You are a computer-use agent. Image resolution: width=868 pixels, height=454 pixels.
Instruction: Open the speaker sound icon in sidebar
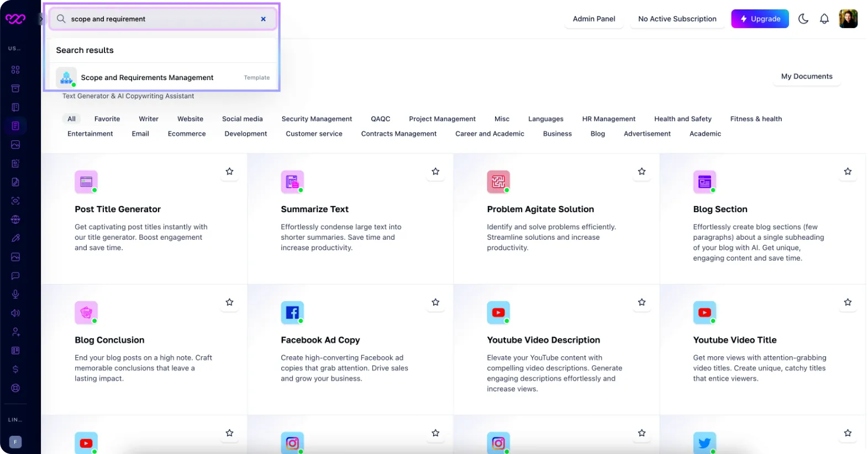(x=15, y=313)
